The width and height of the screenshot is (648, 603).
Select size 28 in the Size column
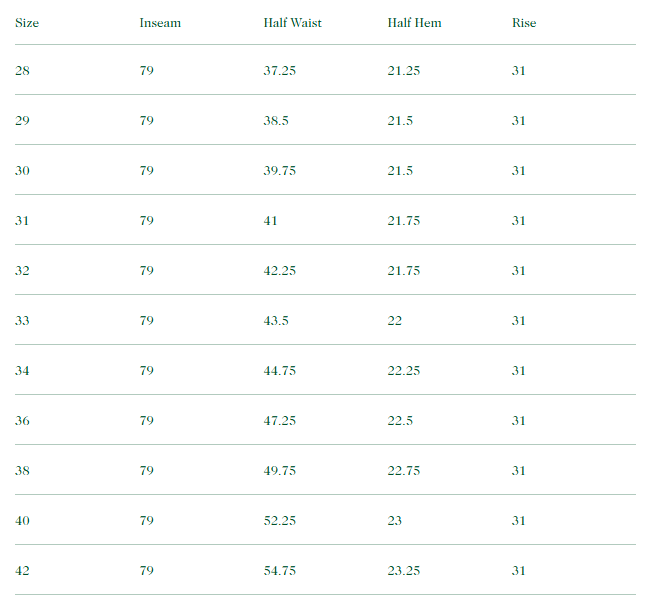coord(23,71)
